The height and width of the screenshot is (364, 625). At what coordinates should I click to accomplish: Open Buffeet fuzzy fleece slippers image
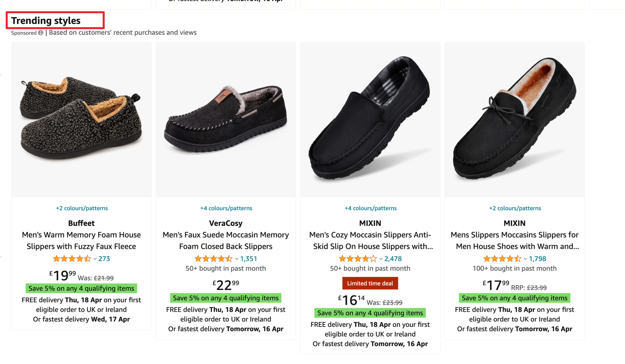click(x=81, y=120)
